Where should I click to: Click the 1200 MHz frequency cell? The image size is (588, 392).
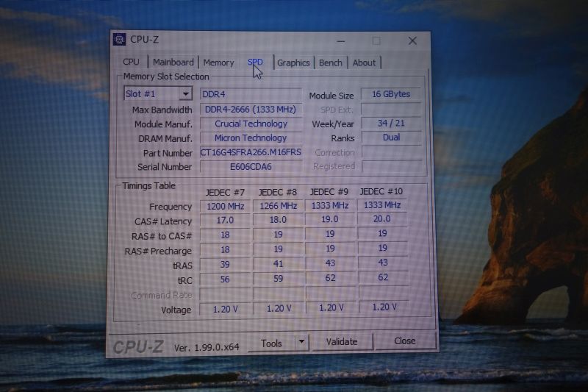tap(225, 206)
